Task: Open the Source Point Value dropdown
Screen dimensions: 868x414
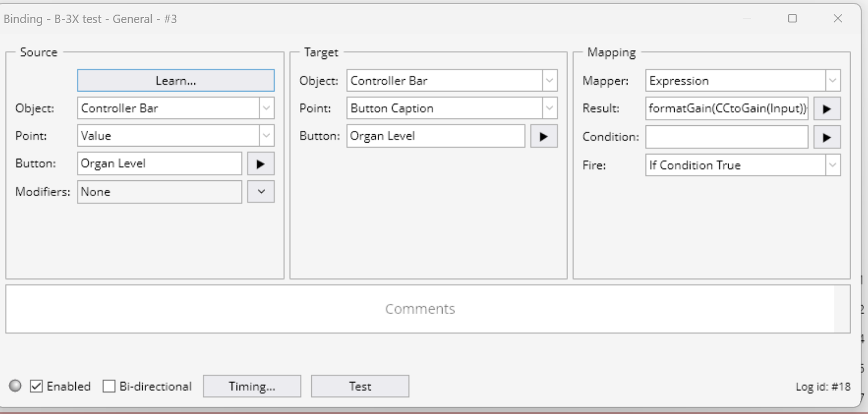Action: [x=267, y=136]
